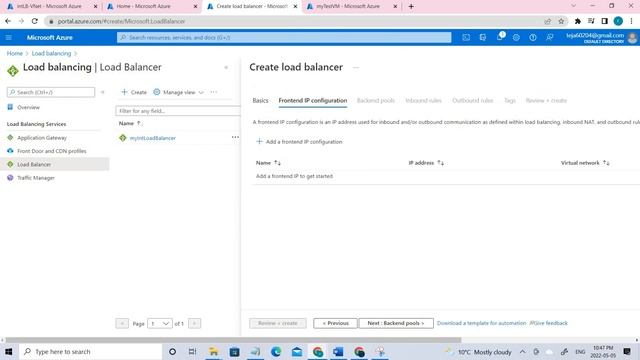Open more toolbar options ellipsis
This screenshot has height=360, width=640.
click(x=213, y=92)
